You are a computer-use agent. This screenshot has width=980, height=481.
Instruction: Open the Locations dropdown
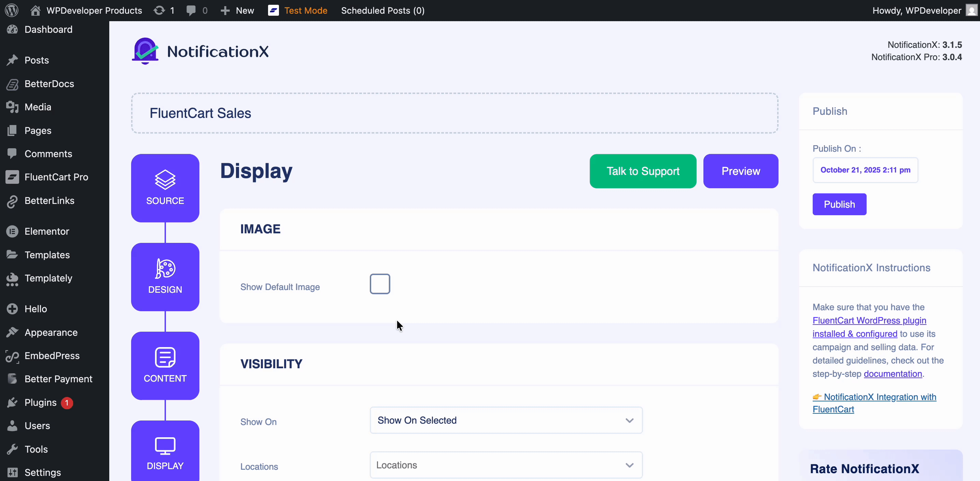[506, 465]
